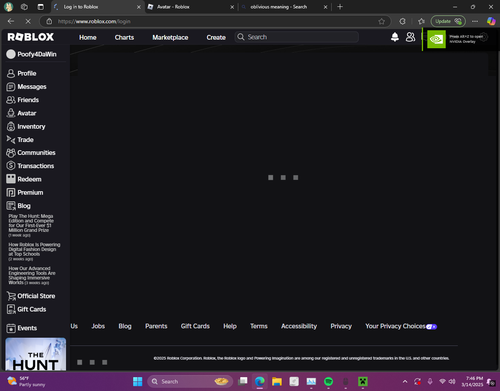Open Privacy footer link

341,326
